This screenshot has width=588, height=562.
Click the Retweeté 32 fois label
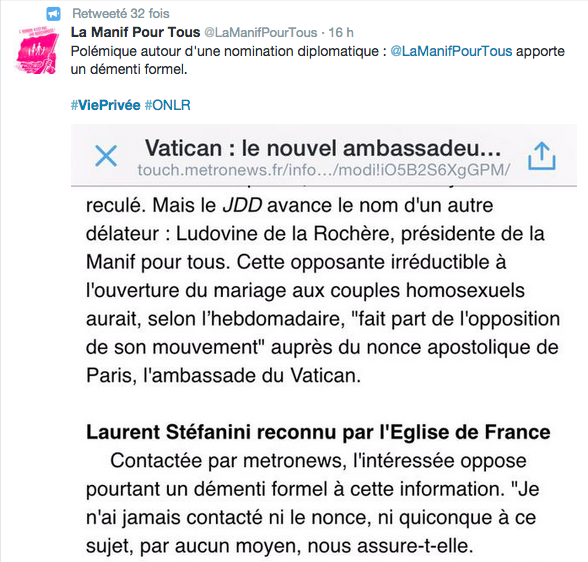pos(121,13)
